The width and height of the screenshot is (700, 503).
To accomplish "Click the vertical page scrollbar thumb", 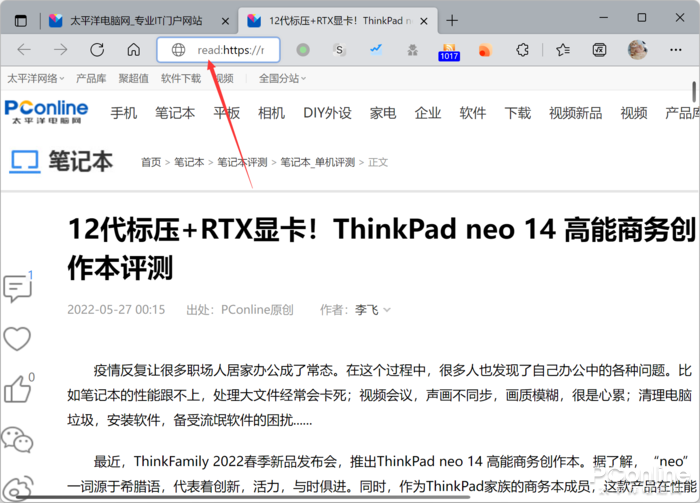I will point(694,91).
